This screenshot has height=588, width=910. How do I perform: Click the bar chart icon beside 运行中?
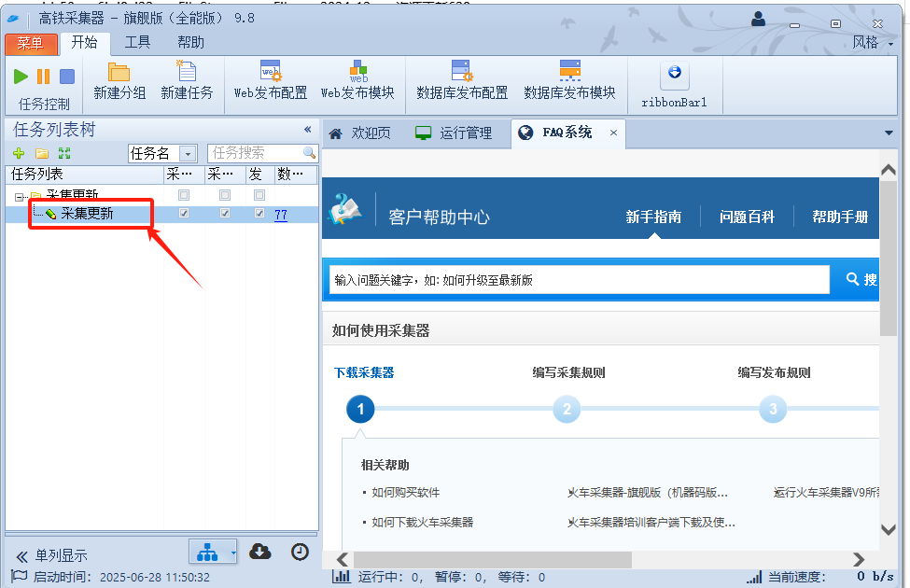[342, 576]
